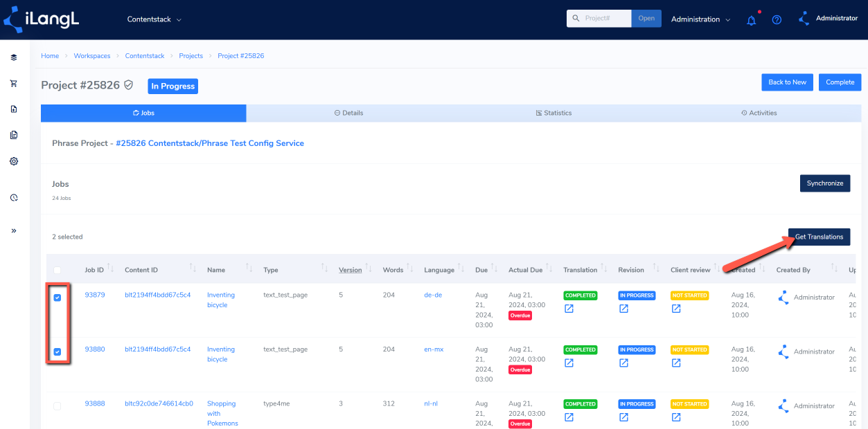Click the settings gear sidebar icon
868x429 pixels.
[x=14, y=161]
